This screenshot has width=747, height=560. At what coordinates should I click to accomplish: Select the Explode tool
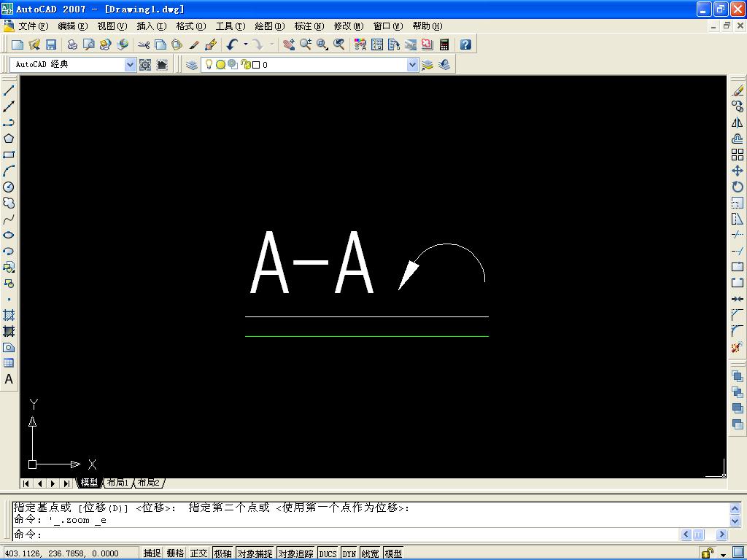[738, 347]
